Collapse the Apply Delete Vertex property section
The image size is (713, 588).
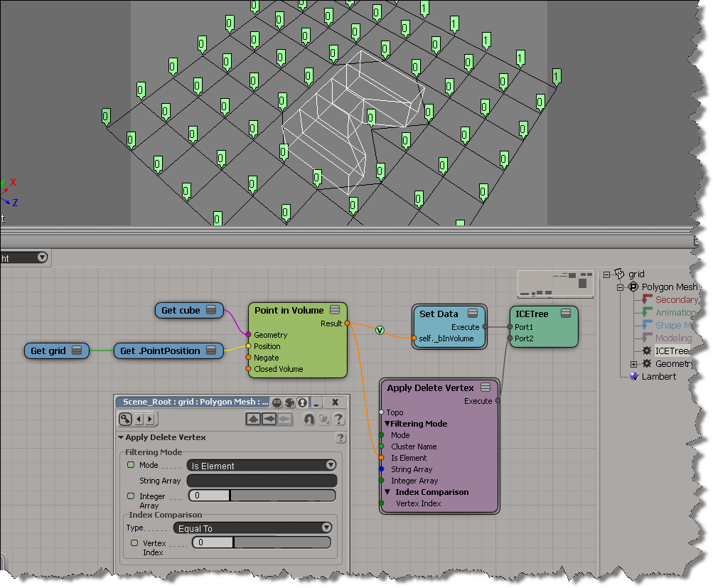tap(121, 438)
